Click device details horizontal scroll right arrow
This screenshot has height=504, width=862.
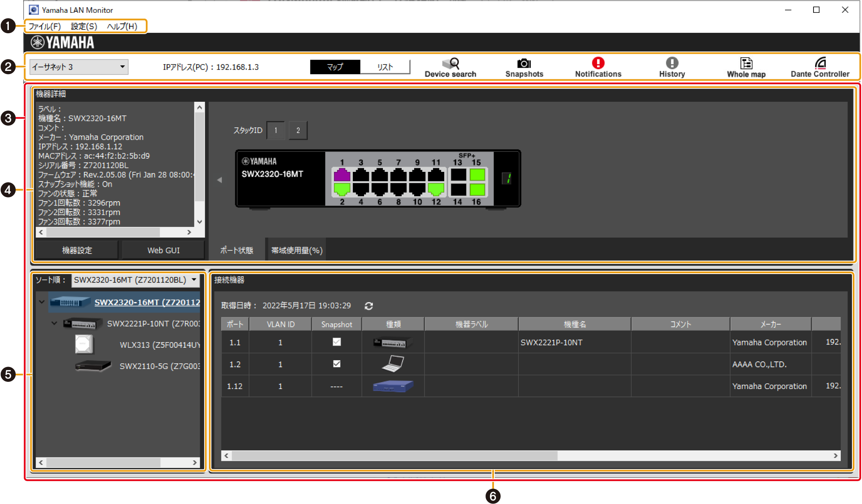(x=189, y=232)
